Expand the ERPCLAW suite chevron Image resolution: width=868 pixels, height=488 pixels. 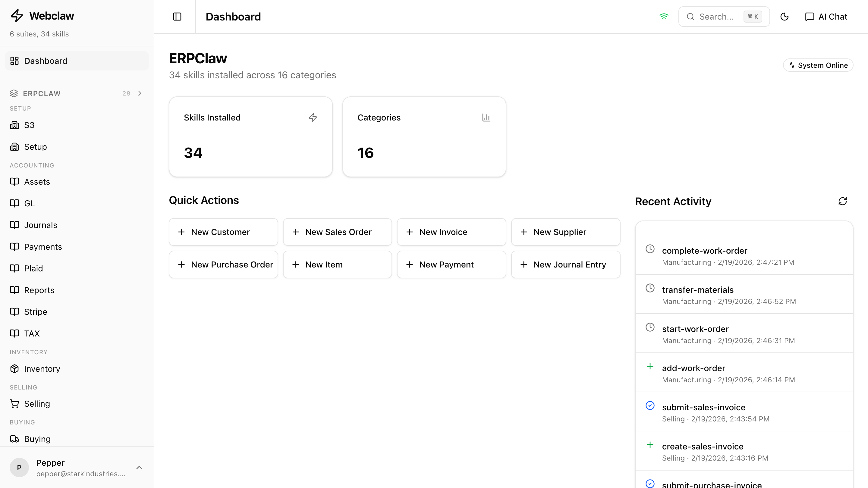pyautogui.click(x=140, y=93)
